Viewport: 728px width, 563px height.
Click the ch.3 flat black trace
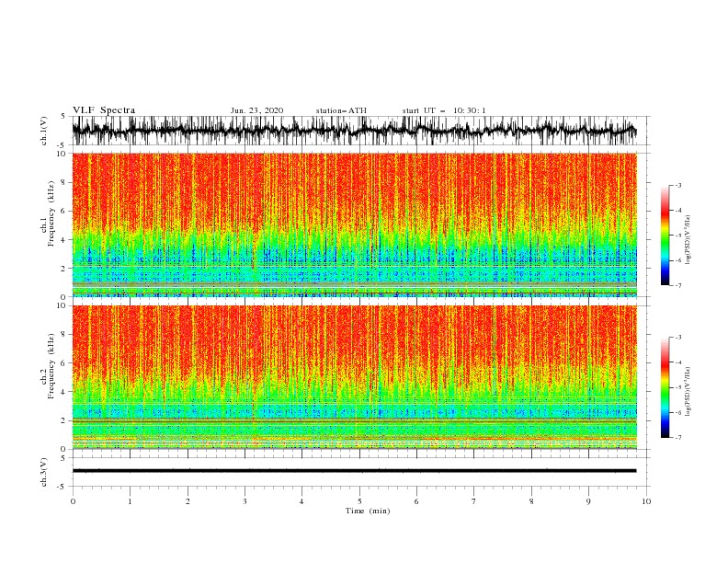pyautogui.click(x=354, y=471)
